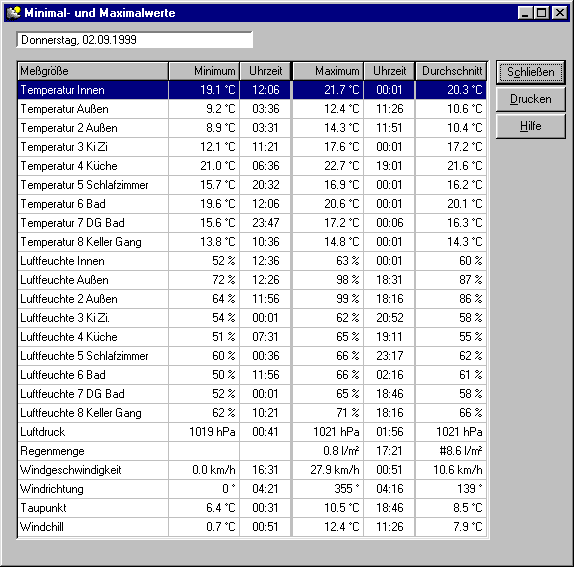This screenshot has width=574, height=567.
Task: Click the first Uhrzeit header after Minimum
Action: [x=265, y=71]
